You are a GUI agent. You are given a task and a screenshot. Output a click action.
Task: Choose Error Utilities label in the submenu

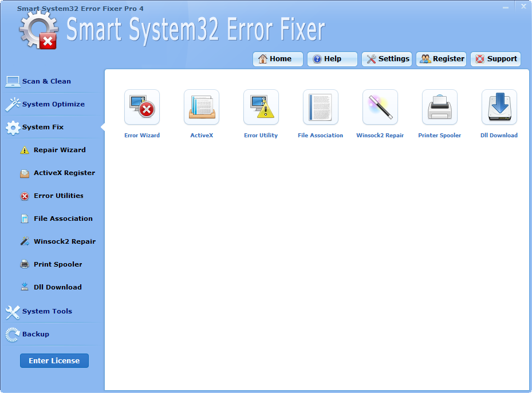pyautogui.click(x=58, y=196)
